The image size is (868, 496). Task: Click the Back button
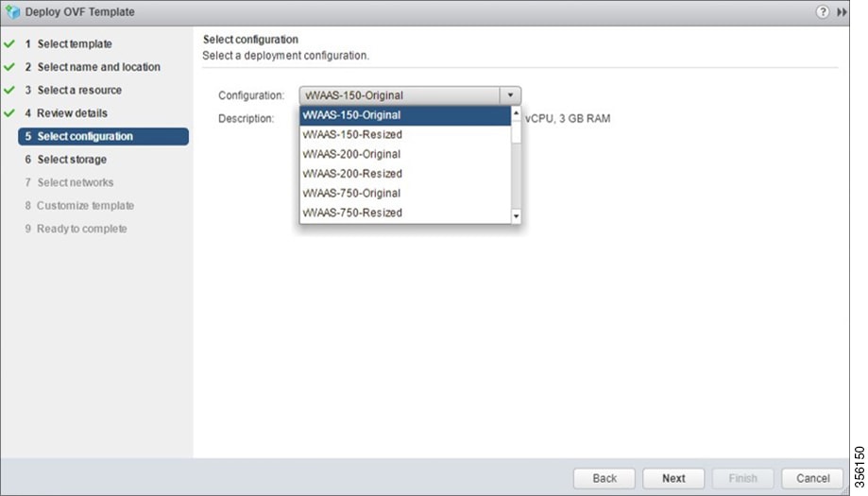(604, 478)
